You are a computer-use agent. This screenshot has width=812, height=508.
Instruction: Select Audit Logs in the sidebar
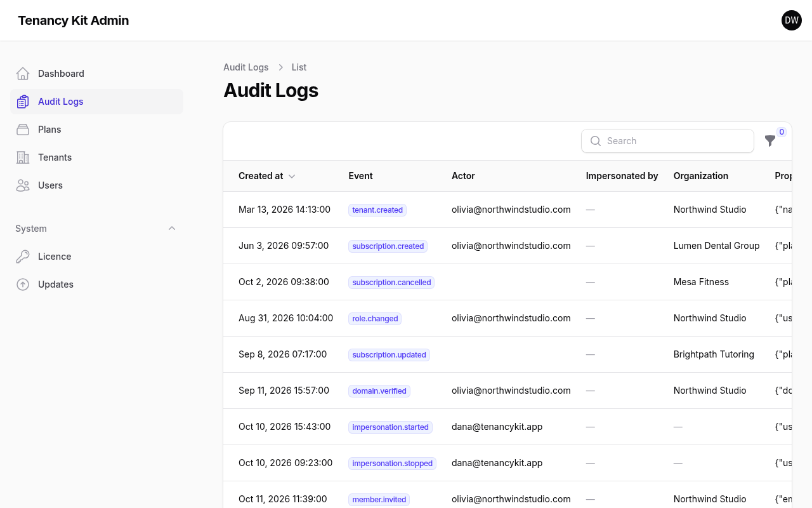(96, 102)
